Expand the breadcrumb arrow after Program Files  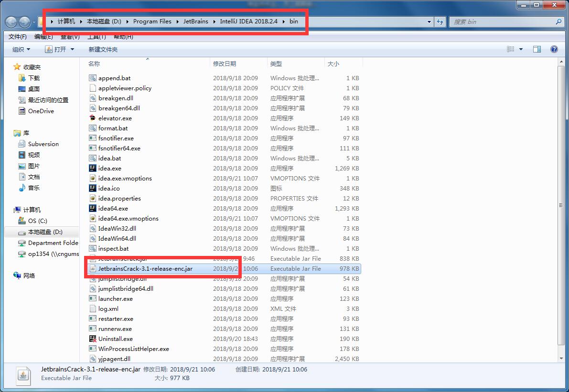[x=177, y=21]
